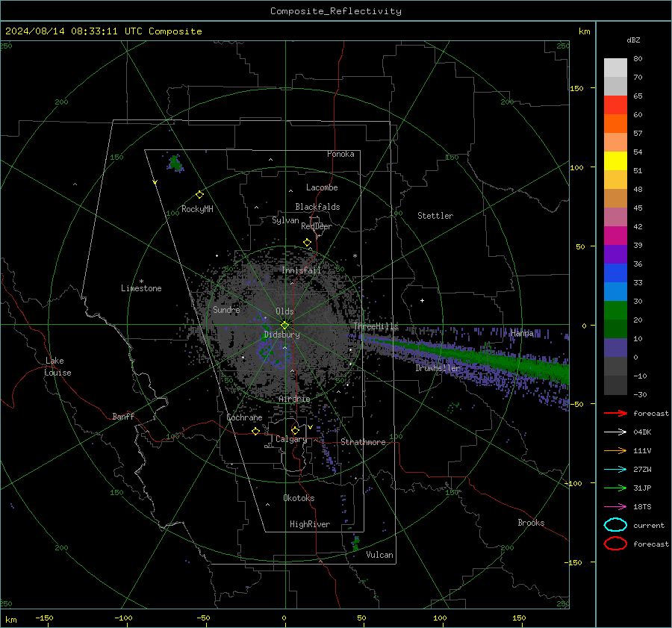Click the Sundre town label
The image size is (672, 628).
(226, 310)
